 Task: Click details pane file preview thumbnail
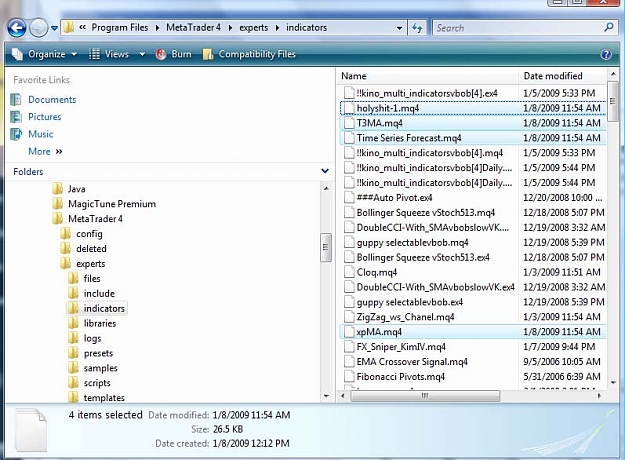coord(31,431)
